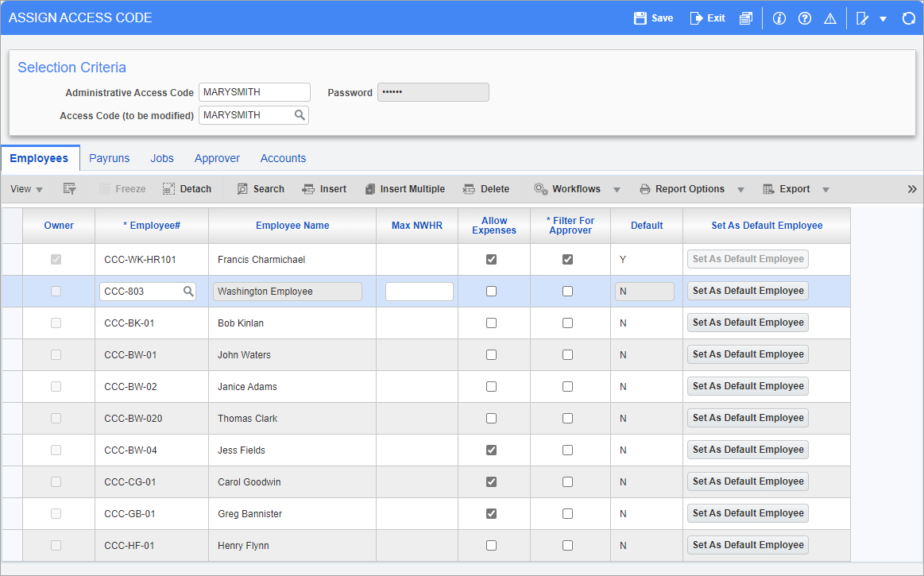
Task: Check Filter For Approver for Bob Kinlan
Action: click(567, 323)
